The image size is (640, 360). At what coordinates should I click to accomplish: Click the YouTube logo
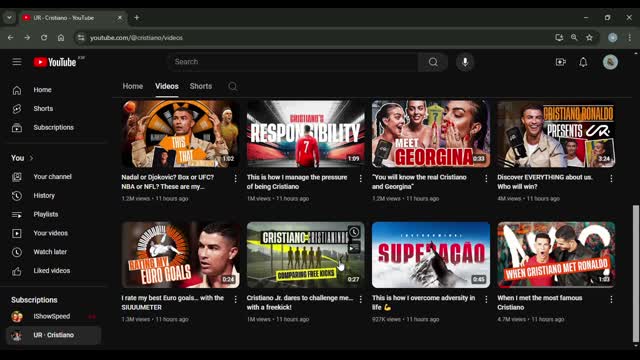click(55, 62)
